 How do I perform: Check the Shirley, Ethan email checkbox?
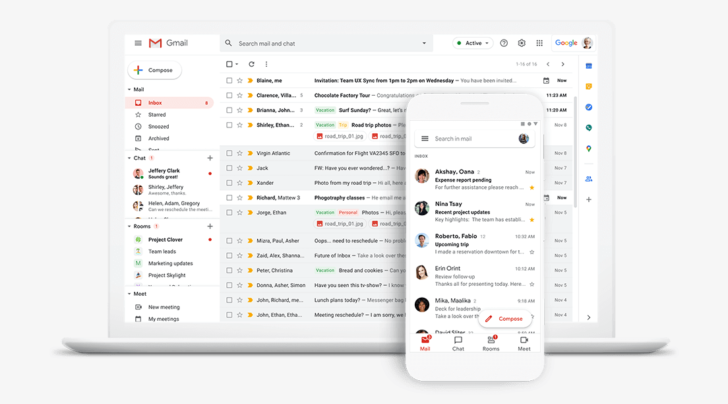[229, 125]
